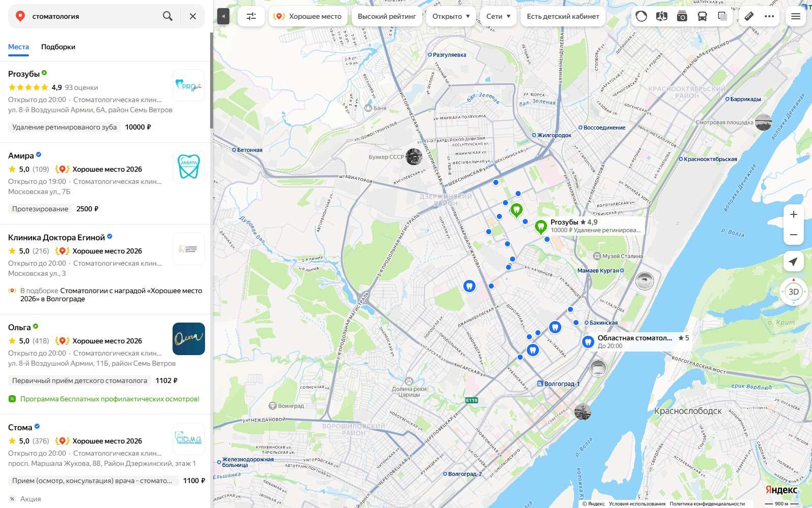Screen dimensions: 812x508
Task: Click Prozuby's "93 оценки" rating text
Action: (x=81, y=87)
